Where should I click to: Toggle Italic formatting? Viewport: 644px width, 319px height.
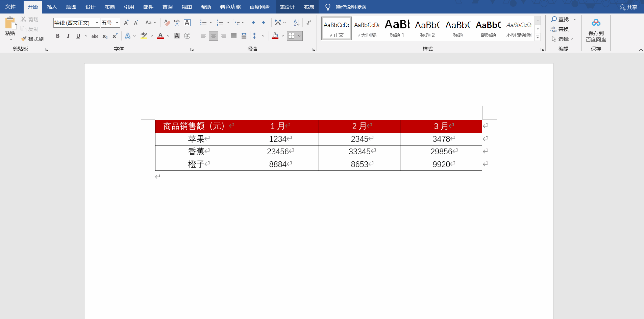pyautogui.click(x=68, y=36)
